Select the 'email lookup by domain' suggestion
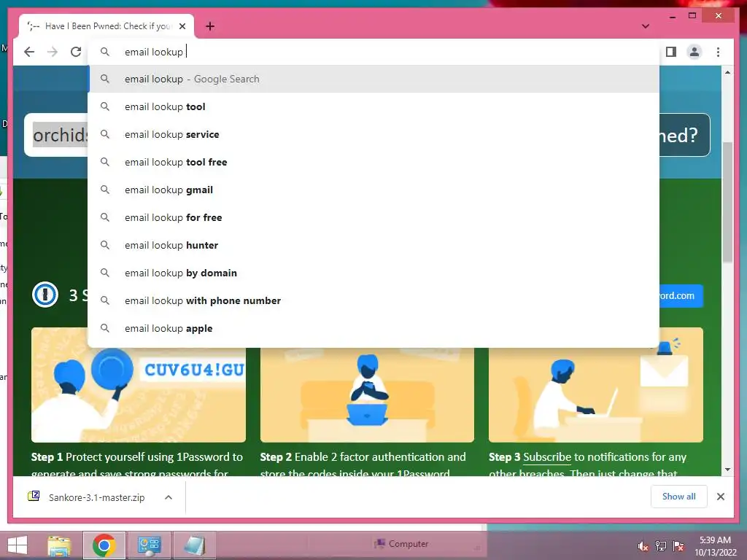747x560 pixels. 374,273
